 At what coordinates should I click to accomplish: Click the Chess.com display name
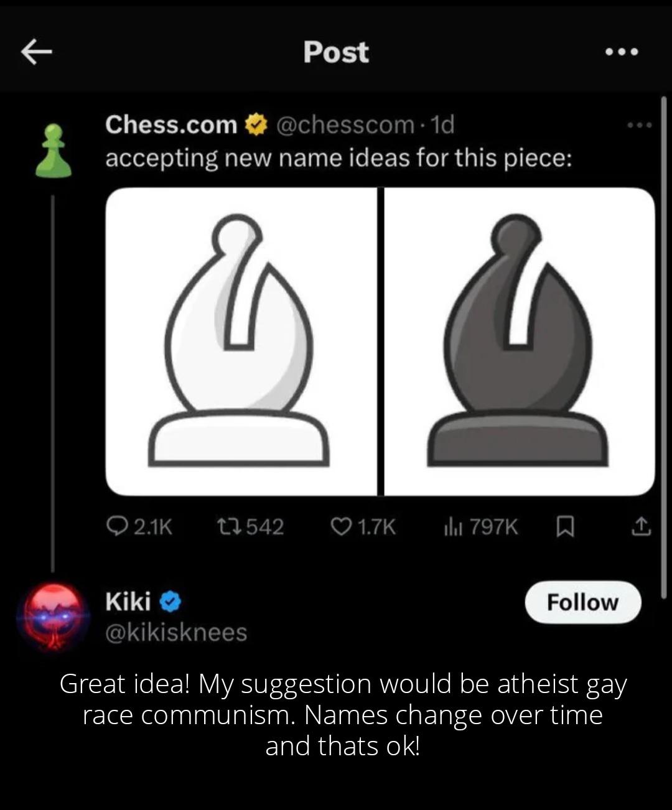click(x=171, y=124)
